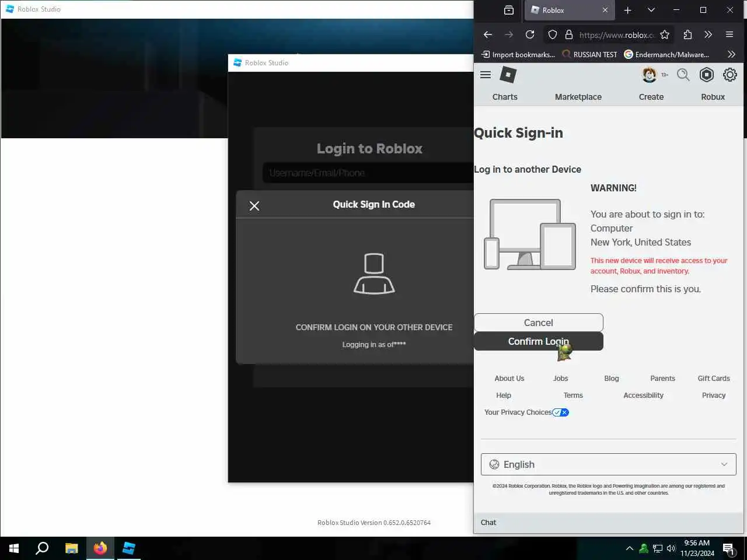Expand the English language dropdown
Viewport: 747px width, 560px height.
point(609,464)
